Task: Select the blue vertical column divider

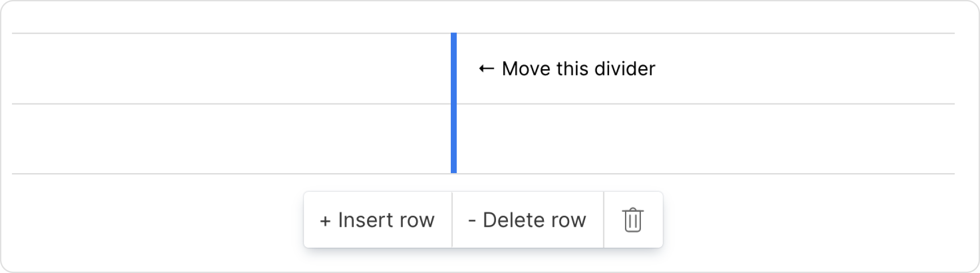Action: [x=453, y=103]
